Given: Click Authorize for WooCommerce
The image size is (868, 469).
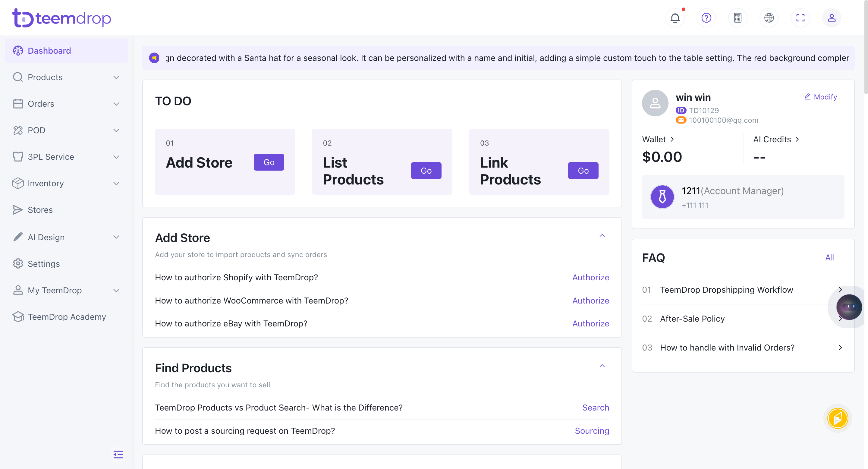Looking at the screenshot, I should tap(591, 301).
